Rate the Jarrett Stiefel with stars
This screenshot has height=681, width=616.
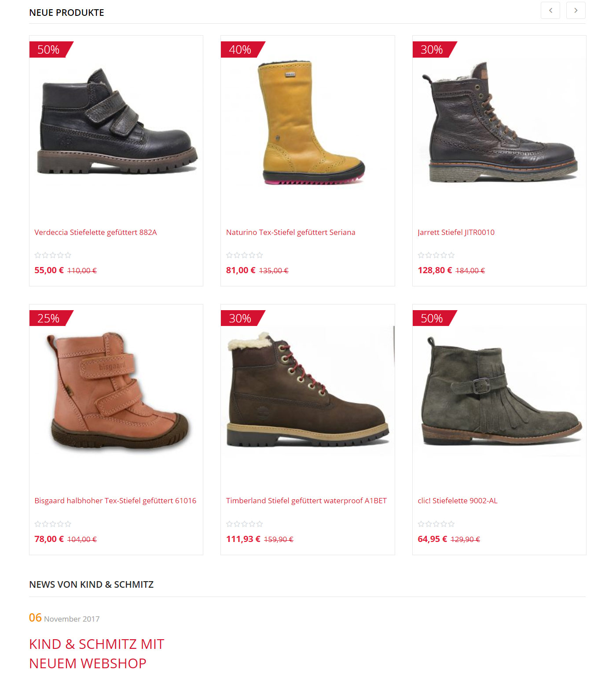[x=436, y=255]
